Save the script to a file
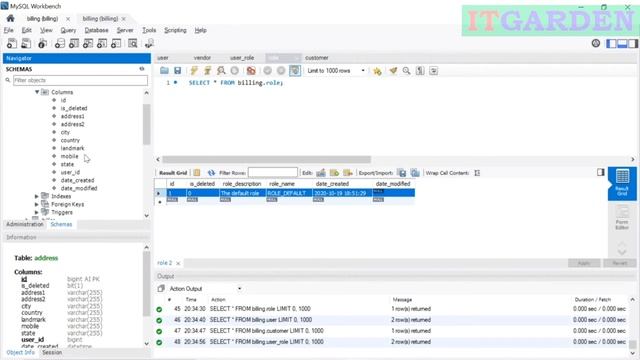This screenshot has width=640, height=360. tap(178, 71)
